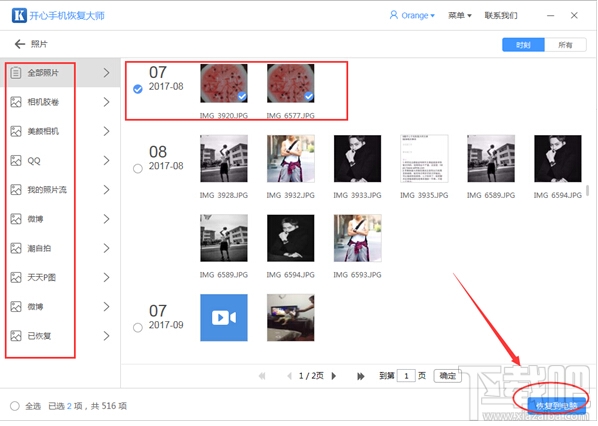Click the page number input field
Screen dimensions: 598x426
406,376
